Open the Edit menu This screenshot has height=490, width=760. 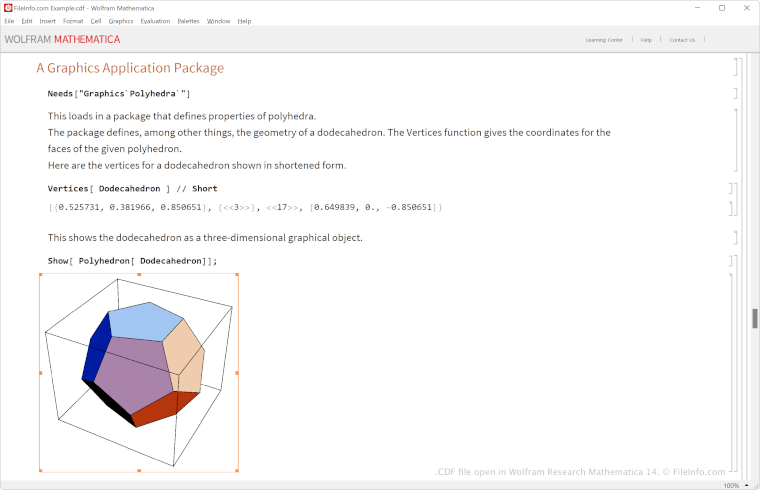point(27,21)
